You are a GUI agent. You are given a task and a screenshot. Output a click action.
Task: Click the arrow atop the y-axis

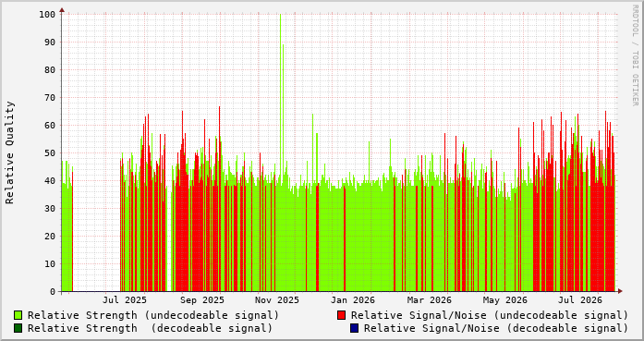62,9
